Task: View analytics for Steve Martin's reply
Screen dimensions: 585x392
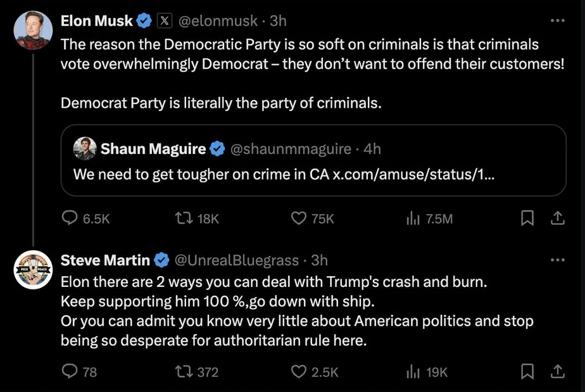Action: pos(412,372)
